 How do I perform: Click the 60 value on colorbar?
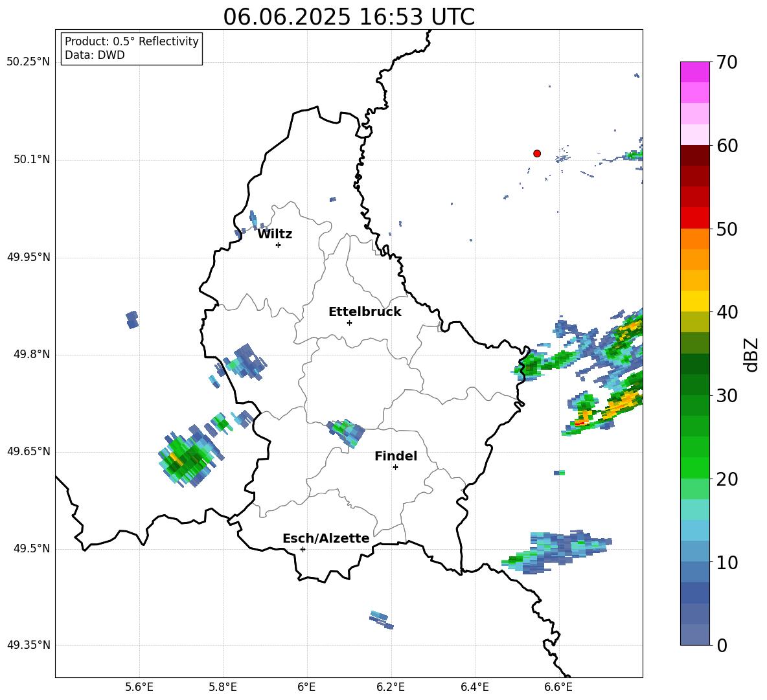[727, 146]
